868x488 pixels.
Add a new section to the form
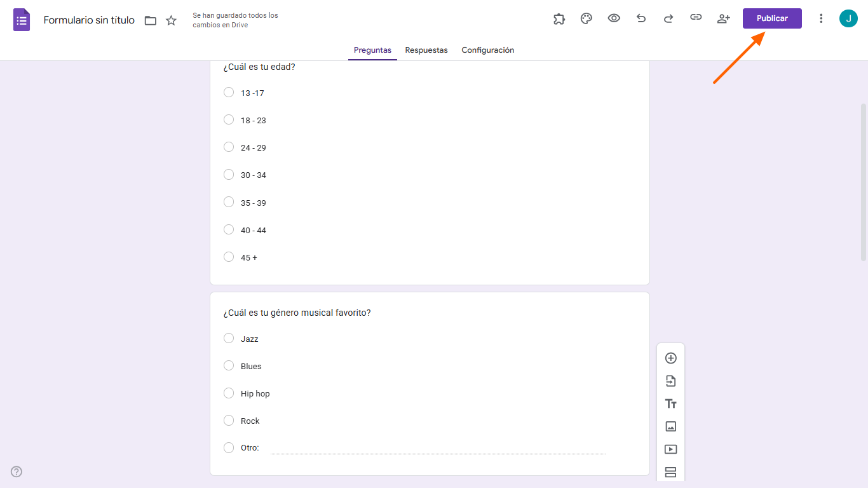(670, 472)
